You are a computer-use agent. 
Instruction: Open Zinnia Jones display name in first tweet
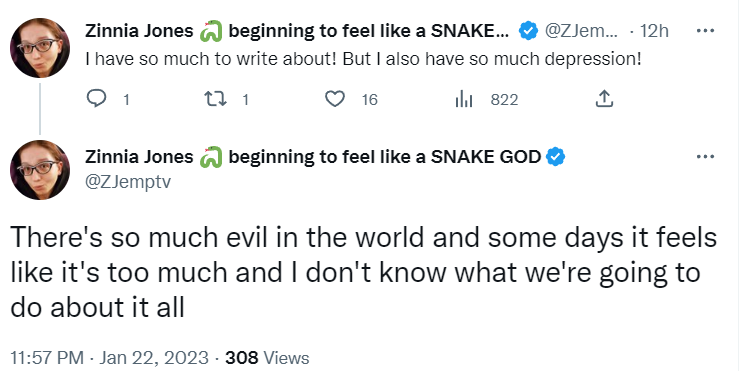pyautogui.click(x=139, y=31)
